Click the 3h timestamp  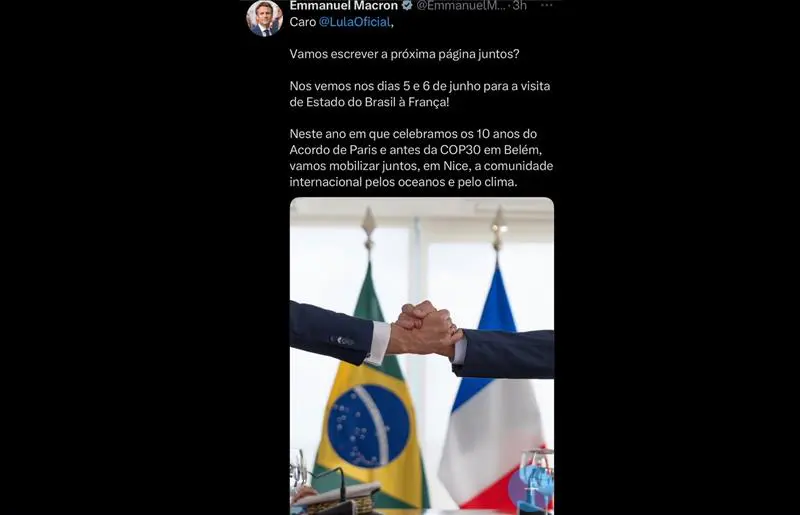pos(520,6)
